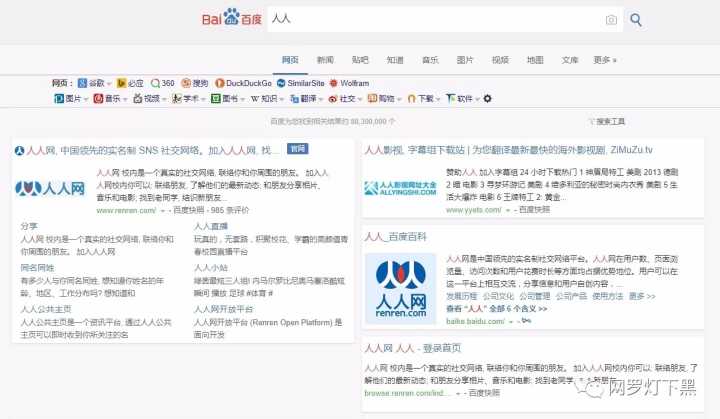Open the 下载 download dropdown

tap(438, 99)
